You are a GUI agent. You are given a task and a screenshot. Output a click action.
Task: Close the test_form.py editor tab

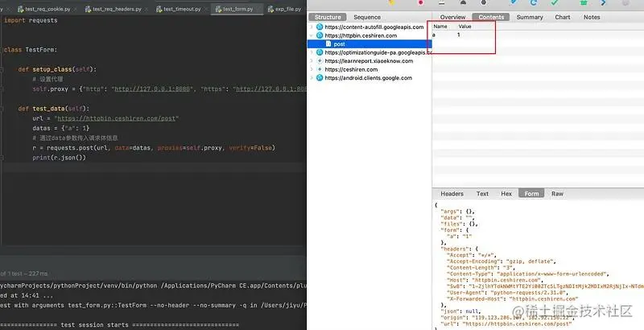pos(258,9)
